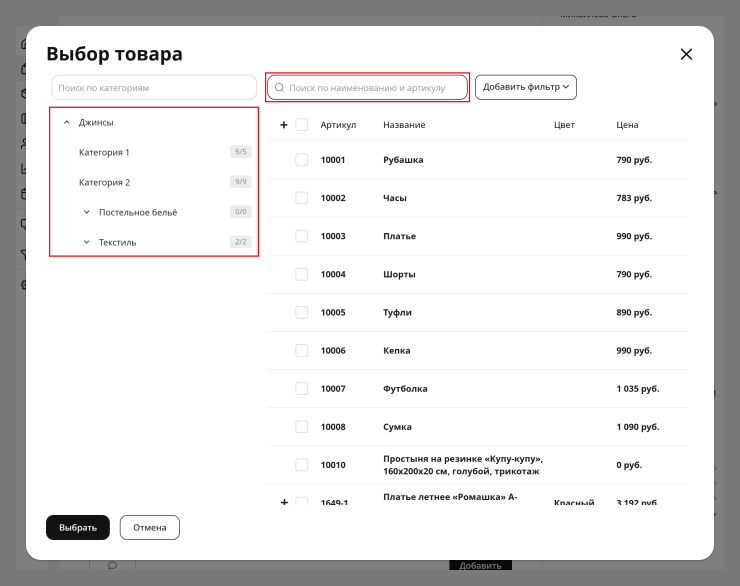Viewport: 740px width, 586px height.
Task: Click the 783 руб. price
Action: click(x=634, y=198)
